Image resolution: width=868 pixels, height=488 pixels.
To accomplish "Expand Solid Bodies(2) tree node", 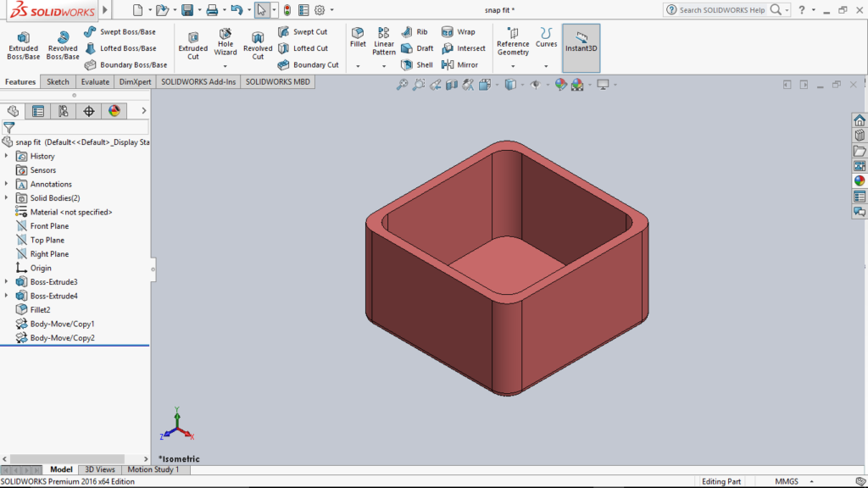I will tap(7, 197).
